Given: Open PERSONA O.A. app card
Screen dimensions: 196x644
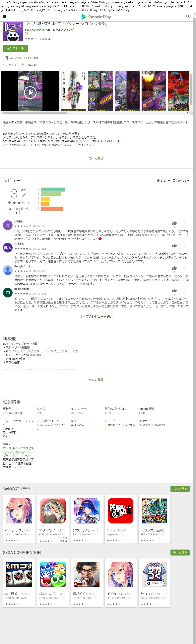Looking at the screenshot, I should (x=121, y=519).
